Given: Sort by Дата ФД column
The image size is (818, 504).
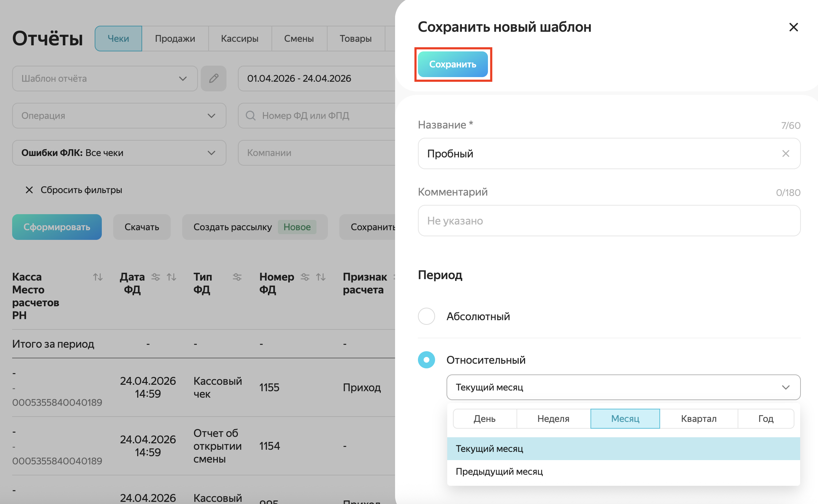Looking at the screenshot, I should [x=171, y=277].
